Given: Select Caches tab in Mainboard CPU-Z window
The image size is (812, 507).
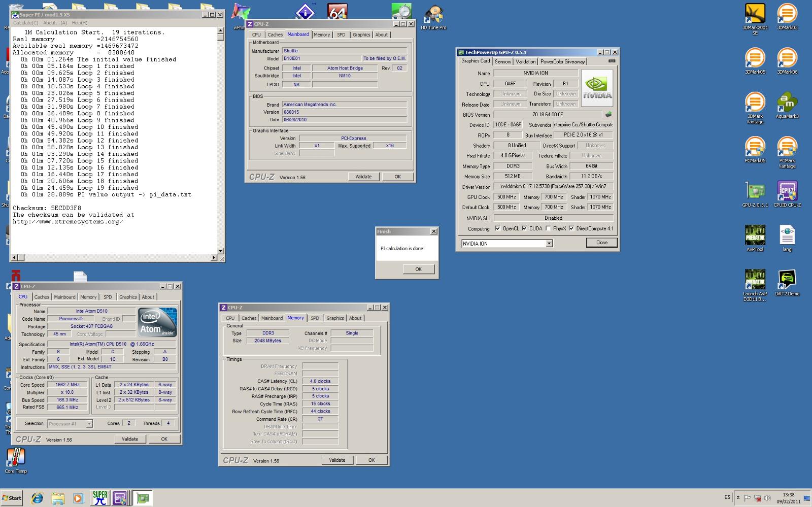Looking at the screenshot, I should 275,35.
